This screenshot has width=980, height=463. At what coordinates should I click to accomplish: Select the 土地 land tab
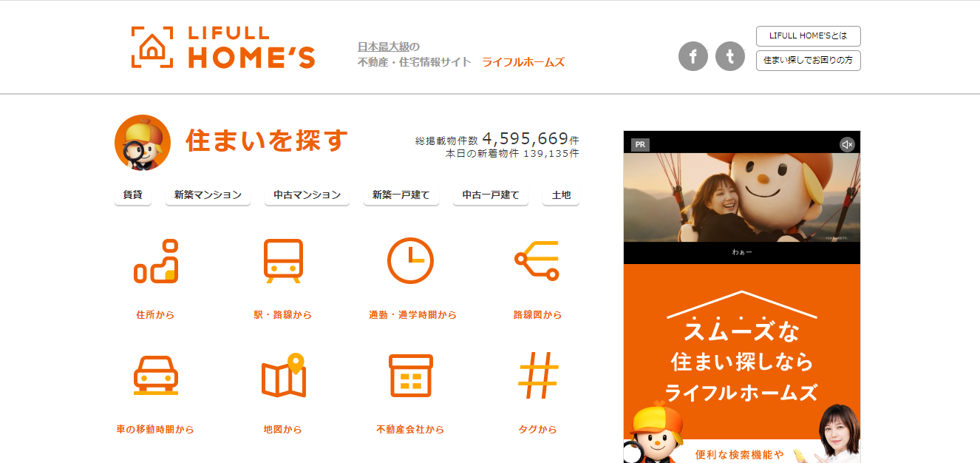[561, 195]
